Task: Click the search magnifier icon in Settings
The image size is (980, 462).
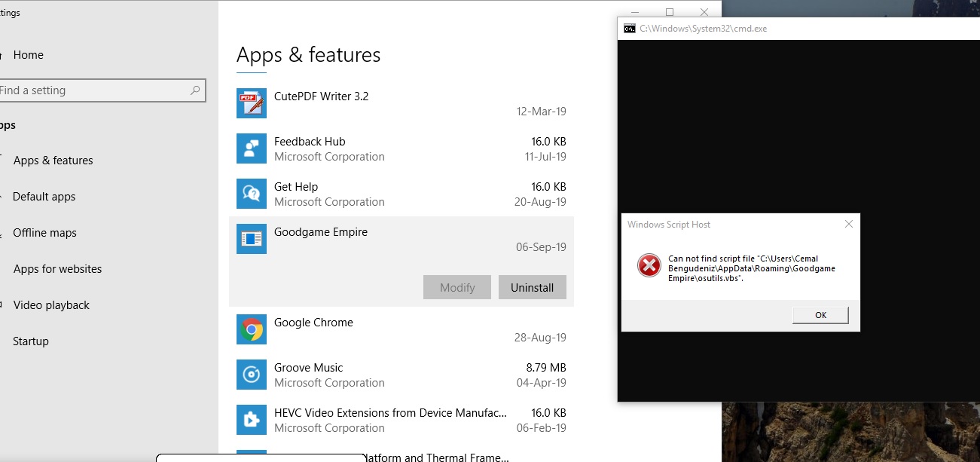Action: [195, 90]
